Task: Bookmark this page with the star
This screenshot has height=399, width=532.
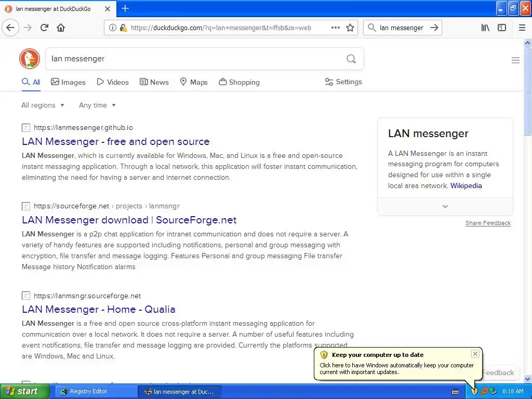Action: pyautogui.click(x=350, y=28)
